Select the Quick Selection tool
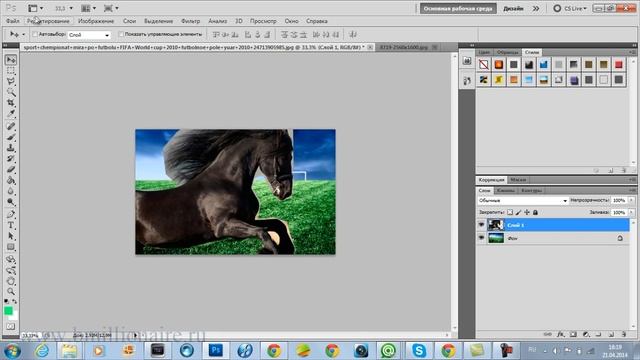 pyautogui.click(x=11, y=92)
